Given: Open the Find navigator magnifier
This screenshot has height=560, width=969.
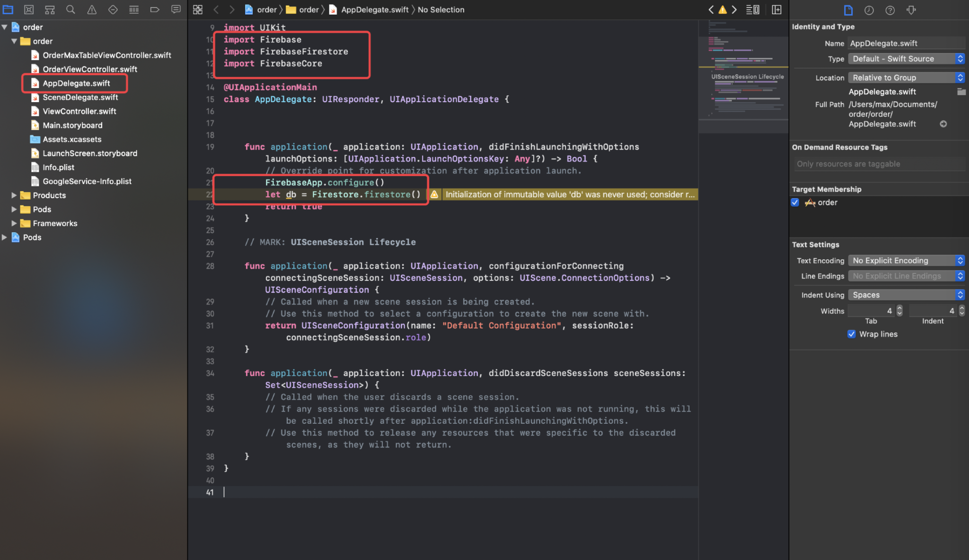Looking at the screenshot, I should pyautogui.click(x=70, y=9).
